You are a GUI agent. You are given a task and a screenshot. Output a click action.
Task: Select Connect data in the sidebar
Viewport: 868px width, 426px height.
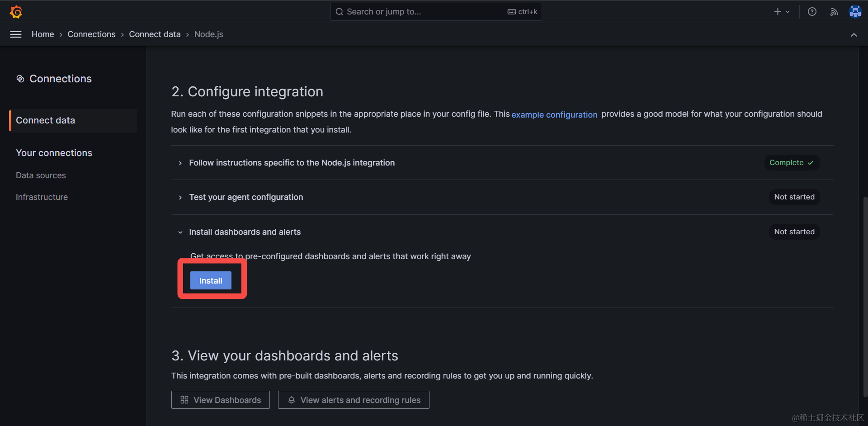coord(45,120)
